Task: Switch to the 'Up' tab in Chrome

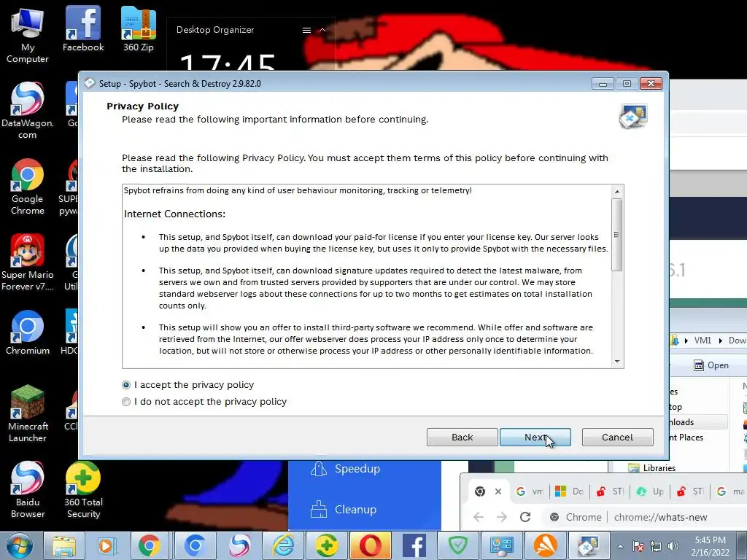Action: 650,491
